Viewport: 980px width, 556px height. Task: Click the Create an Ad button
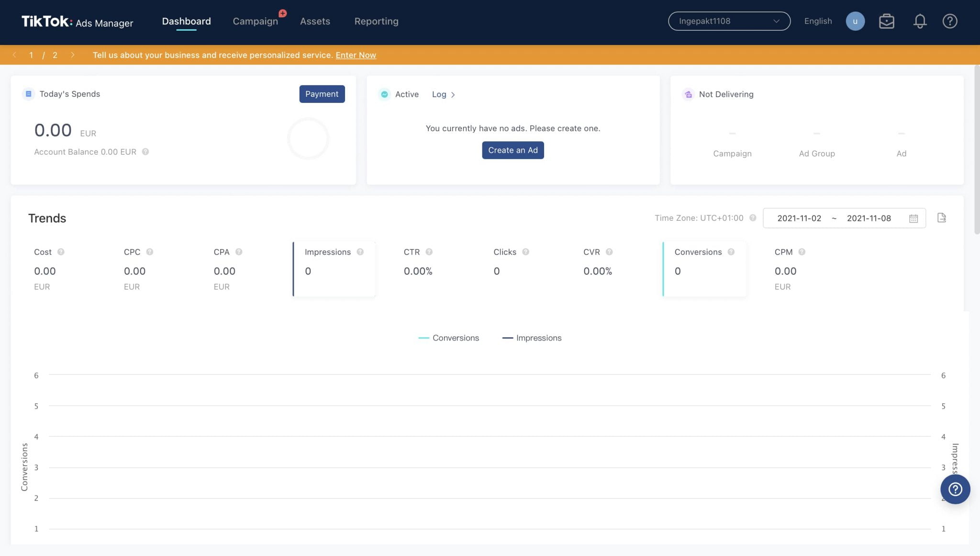point(512,150)
